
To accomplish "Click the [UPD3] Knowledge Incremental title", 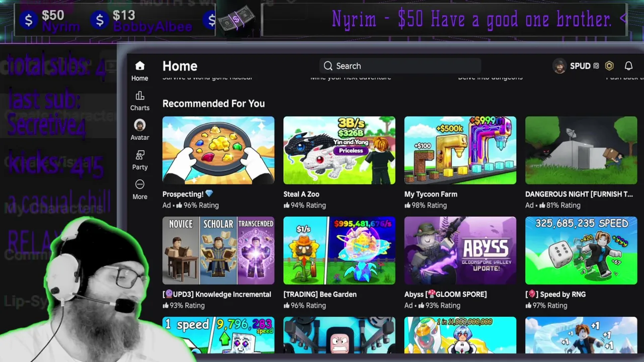I will [217, 294].
